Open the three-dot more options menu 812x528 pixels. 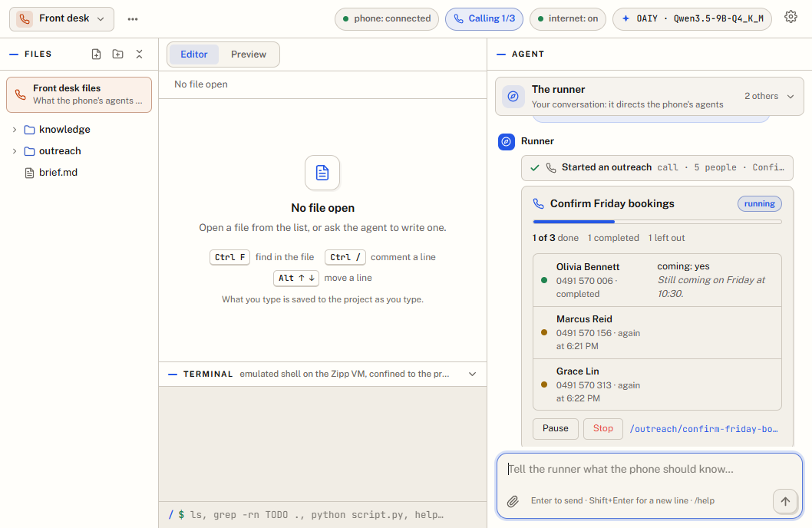[x=133, y=18]
